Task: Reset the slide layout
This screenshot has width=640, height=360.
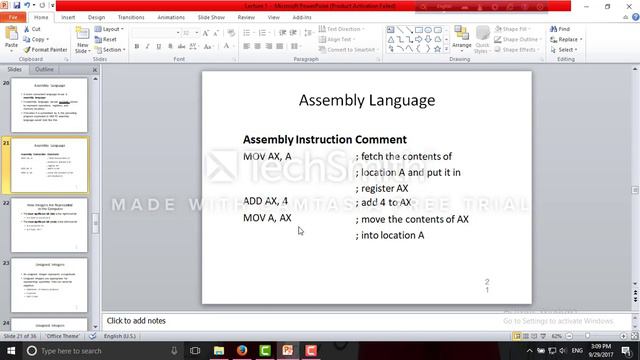Action: 106,40
